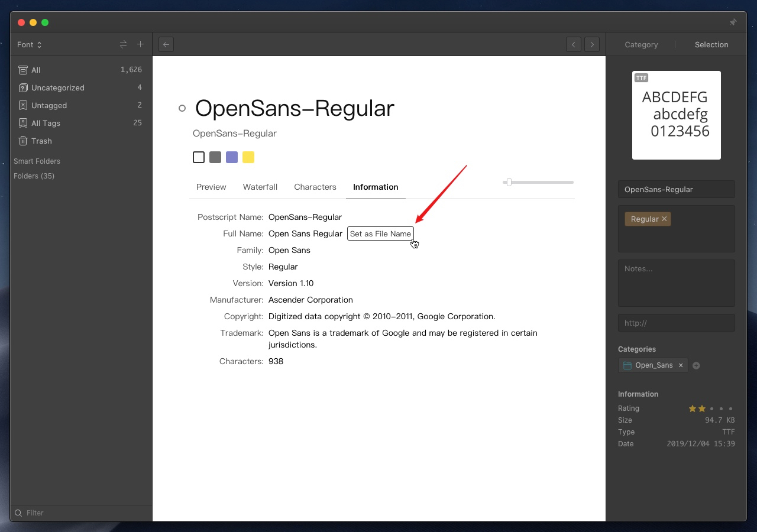The image size is (757, 532).
Task: Click the Filter search field
Action: pos(81,512)
